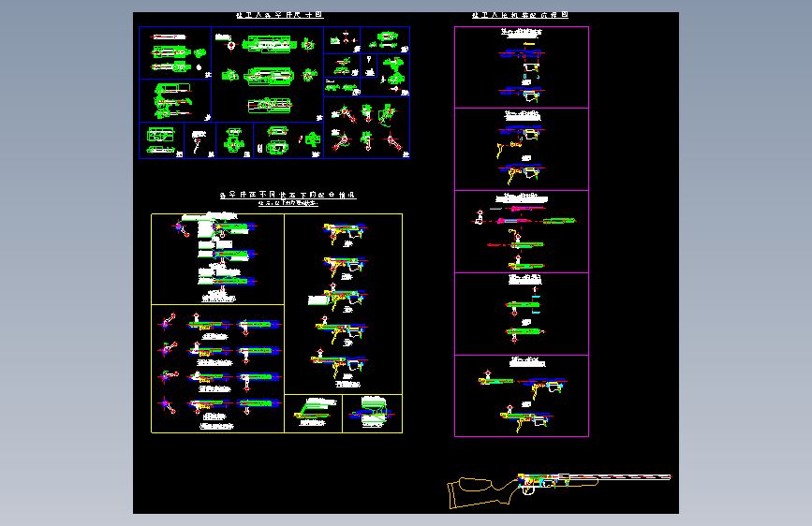Select the middle magenta panel with long red centerlines
This screenshot has width=812, height=526.
point(522,231)
